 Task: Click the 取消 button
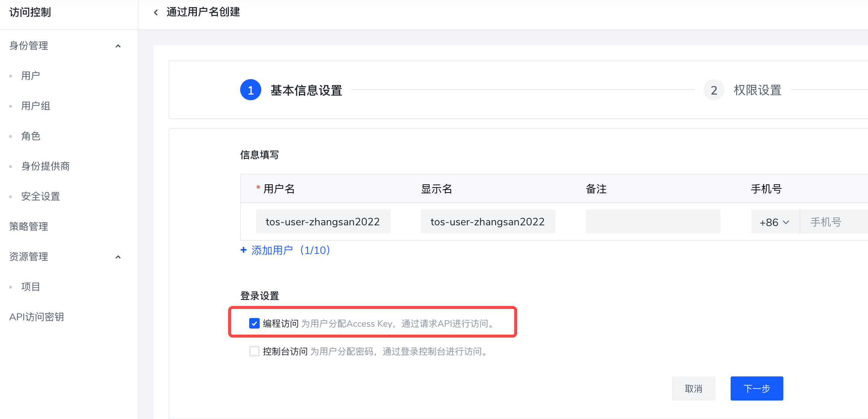click(x=693, y=388)
